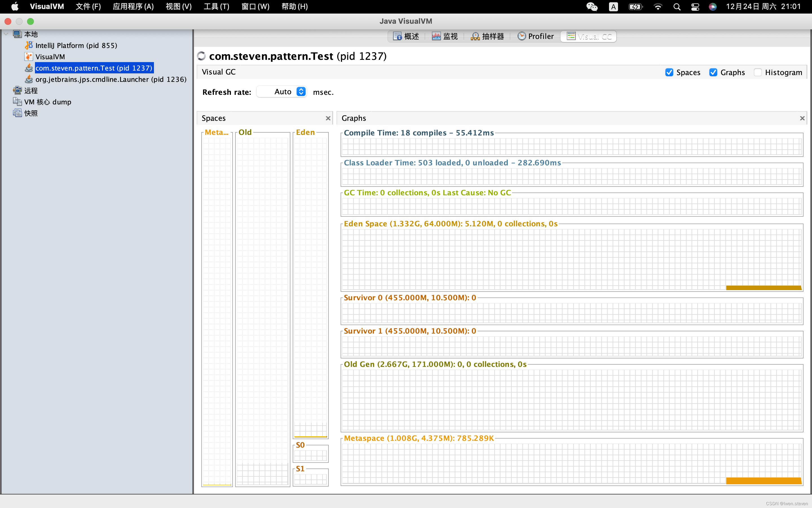This screenshot has width=812, height=508.
Task: Click the Class Loader Time graph
Action: 572,176
